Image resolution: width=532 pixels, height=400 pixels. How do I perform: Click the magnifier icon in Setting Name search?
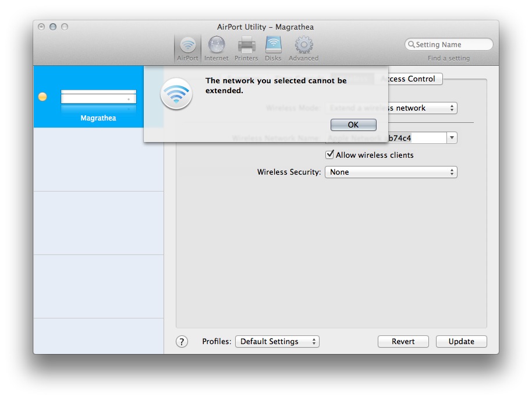pos(411,44)
